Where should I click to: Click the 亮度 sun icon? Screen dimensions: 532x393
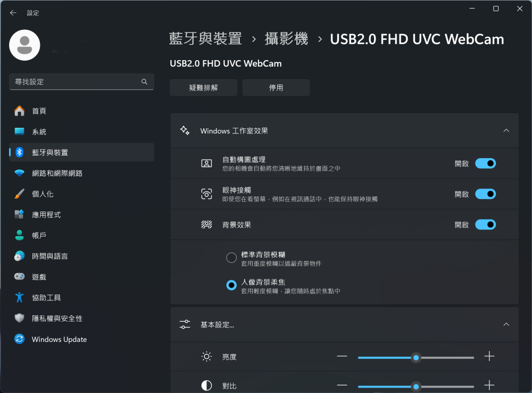(206, 356)
